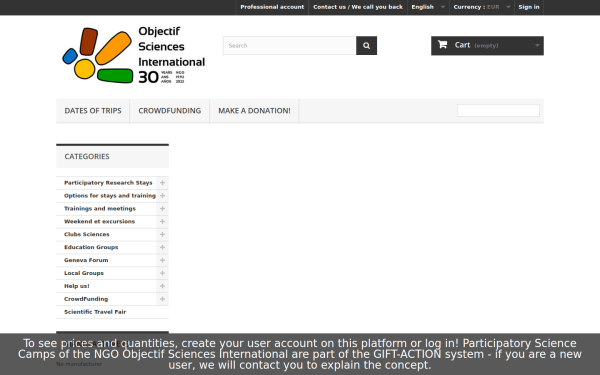Open Local Groups link
Image resolution: width=600 pixels, height=375 pixels.
(84, 273)
